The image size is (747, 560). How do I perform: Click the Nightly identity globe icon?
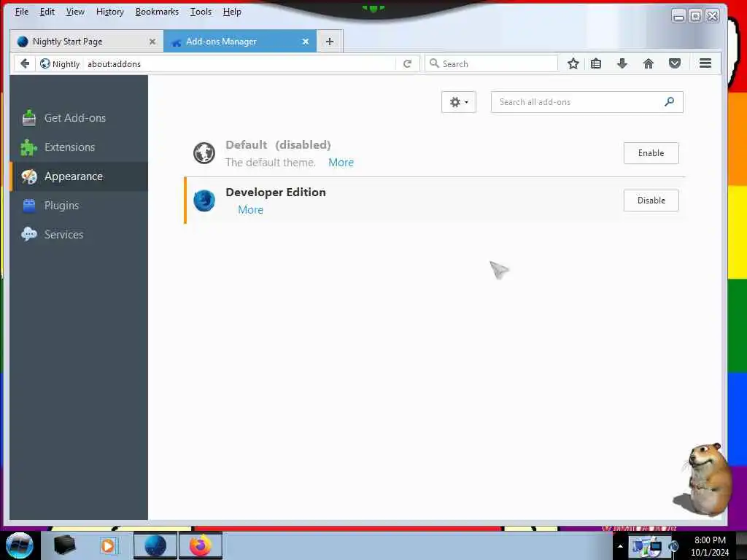point(44,63)
